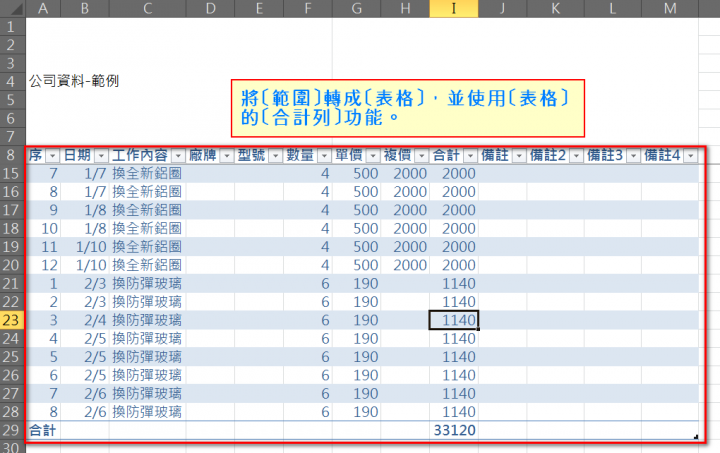Select row 8 header

click(x=12, y=155)
